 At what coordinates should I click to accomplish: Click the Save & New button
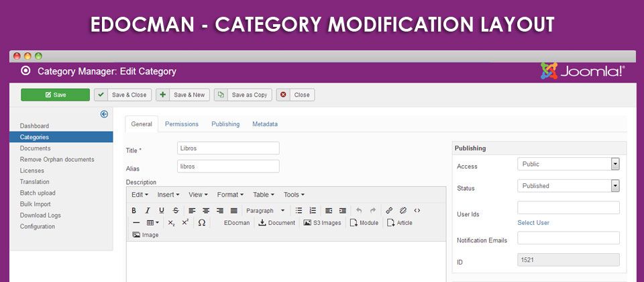pyautogui.click(x=182, y=95)
